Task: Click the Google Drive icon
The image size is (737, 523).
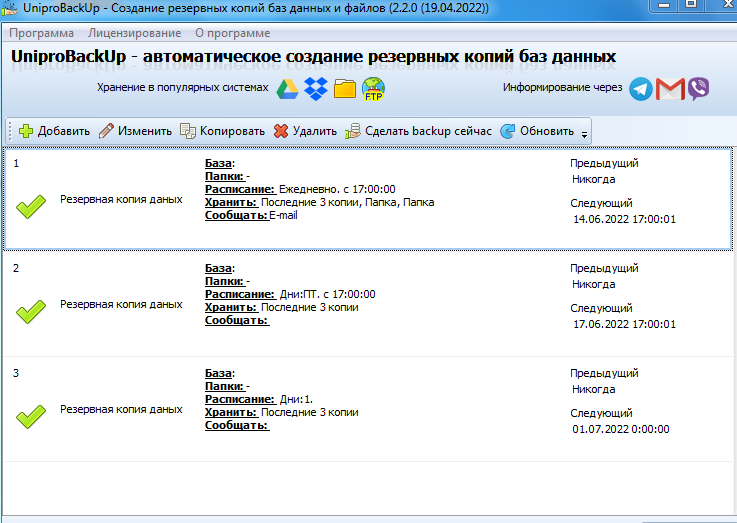Action: pos(287,89)
